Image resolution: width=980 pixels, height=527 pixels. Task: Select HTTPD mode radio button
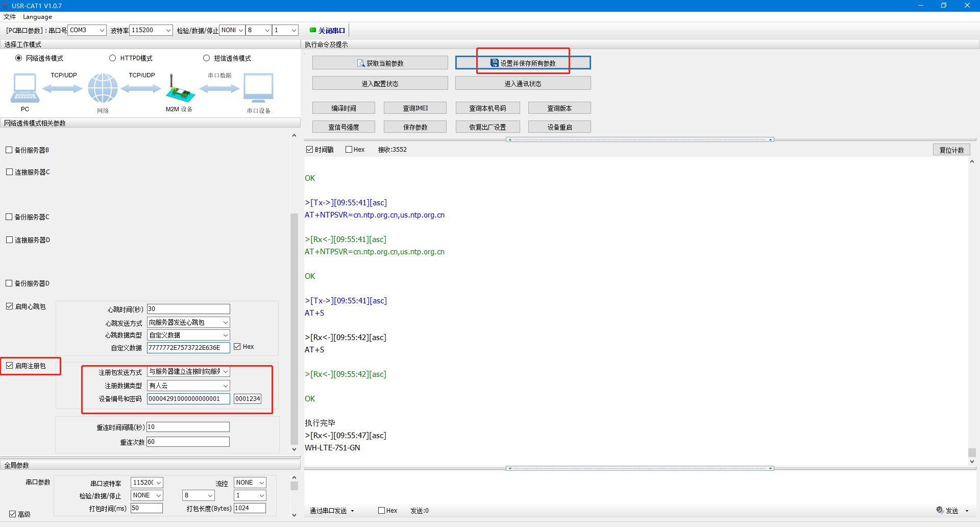[x=113, y=58]
